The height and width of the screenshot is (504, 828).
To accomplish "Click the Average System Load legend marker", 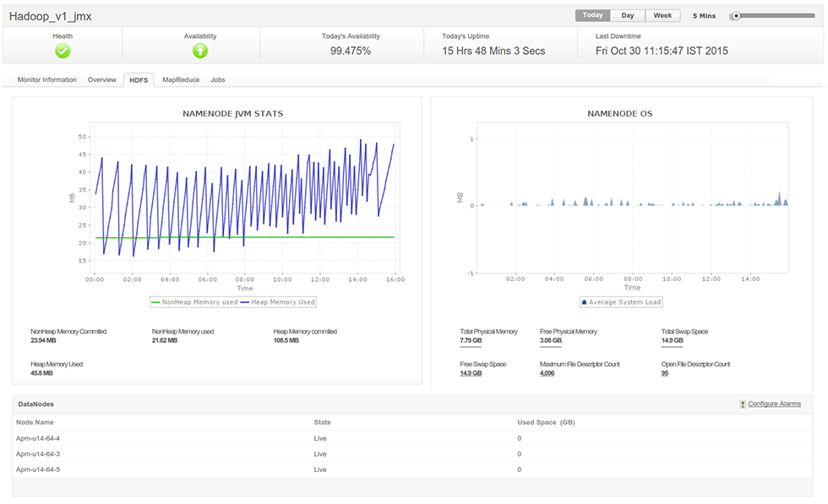I will [x=584, y=302].
